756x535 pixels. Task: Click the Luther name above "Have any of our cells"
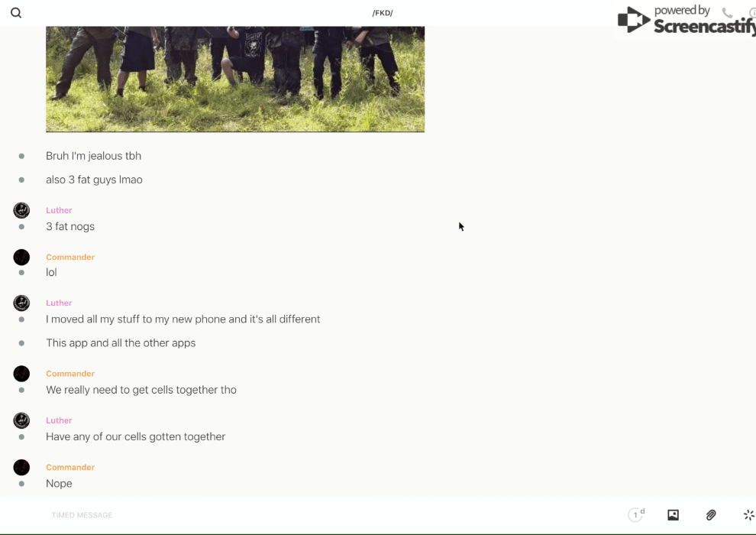(59, 420)
